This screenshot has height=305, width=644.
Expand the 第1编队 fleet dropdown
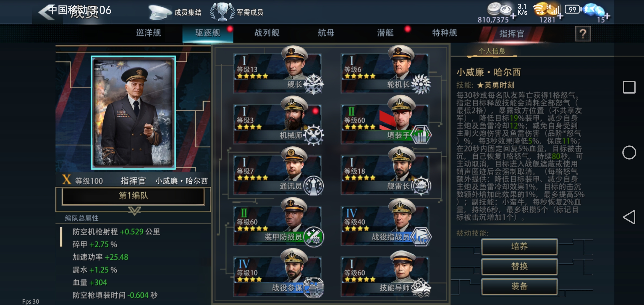pos(133,196)
